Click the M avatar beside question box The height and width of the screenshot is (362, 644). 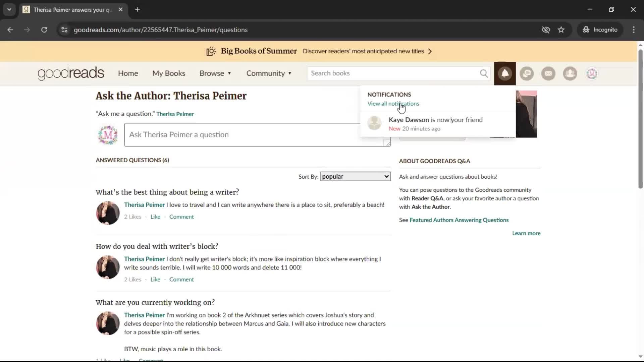coord(108,135)
